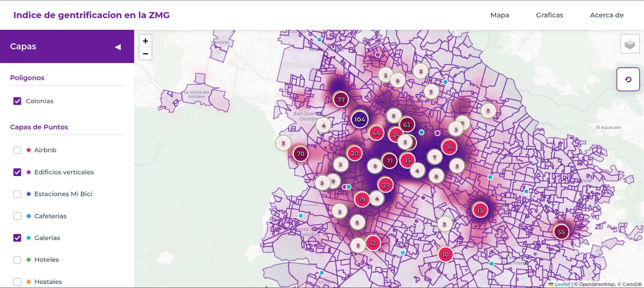Zoom out of the map

145,54
